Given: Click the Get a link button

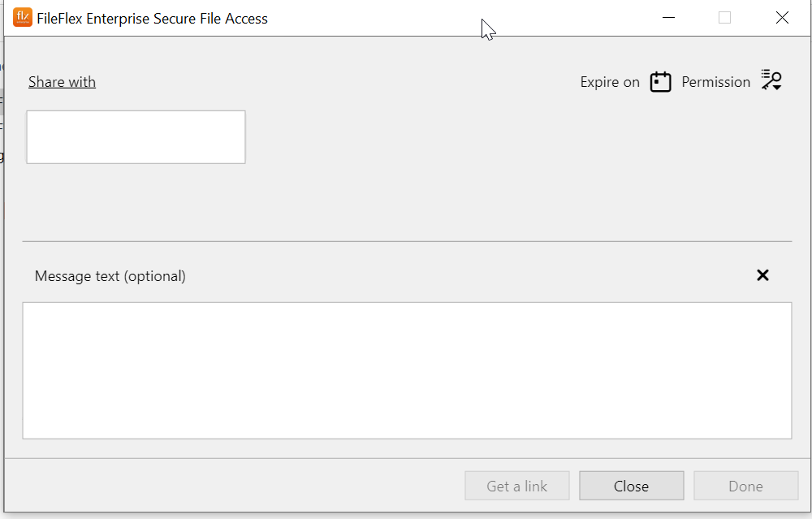Looking at the screenshot, I should (516, 486).
